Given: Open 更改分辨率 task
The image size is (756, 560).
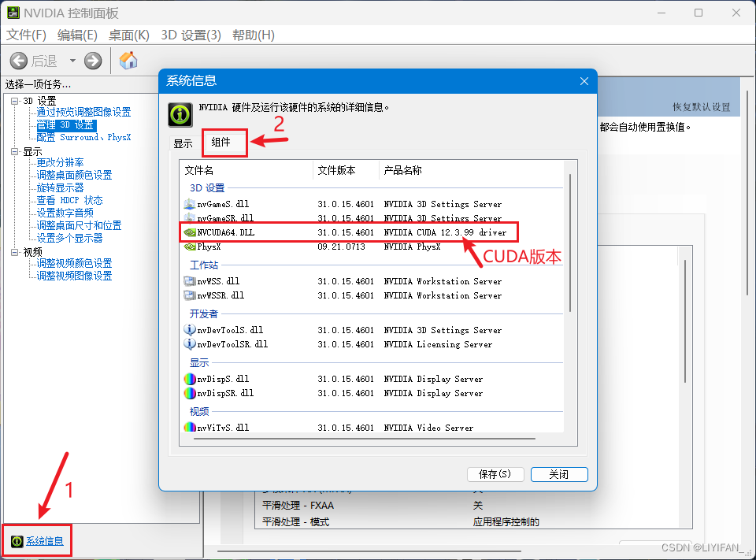Looking at the screenshot, I should pyautogui.click(x=61, y=162).
